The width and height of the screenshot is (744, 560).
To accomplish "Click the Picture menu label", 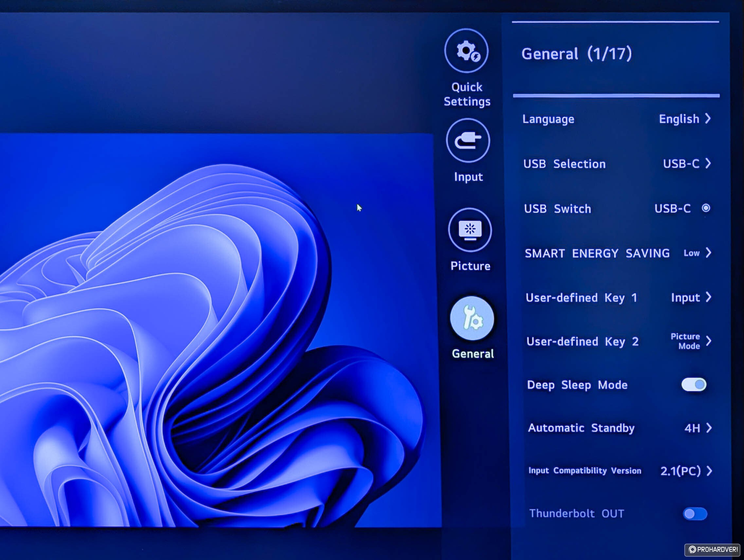I will coord(470,266).
